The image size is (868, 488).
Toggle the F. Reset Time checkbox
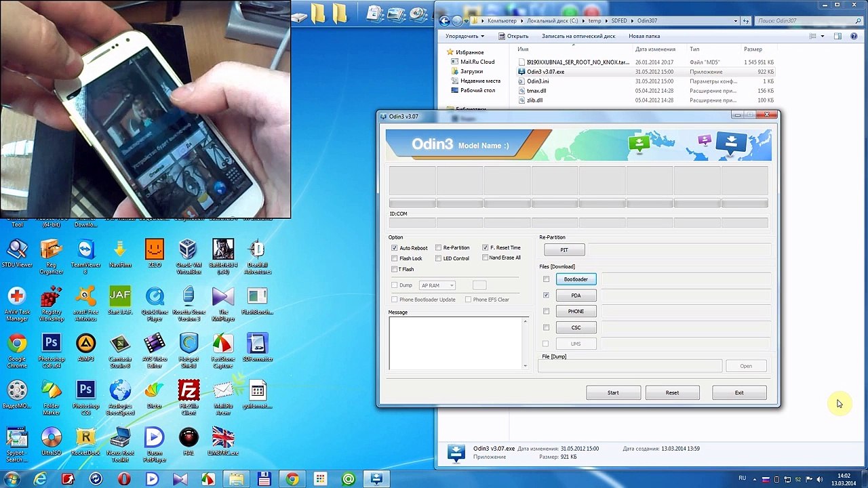point(485,248)
